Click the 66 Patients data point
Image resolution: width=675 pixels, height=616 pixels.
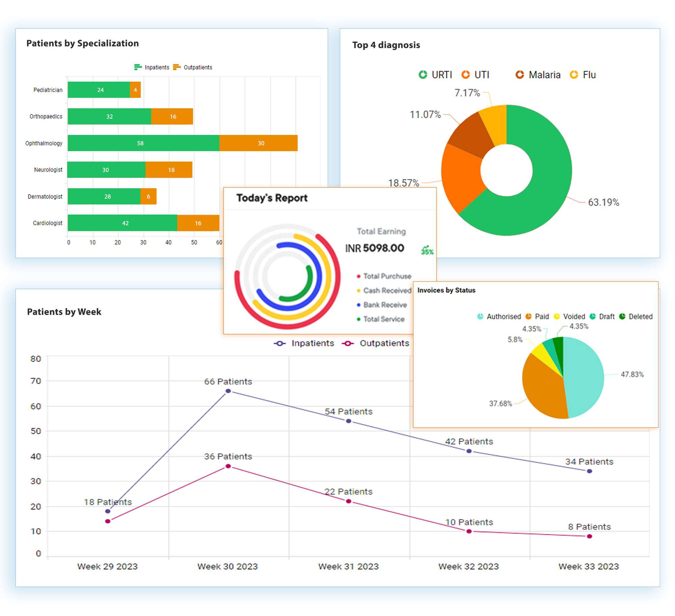[x=228, y=391]
